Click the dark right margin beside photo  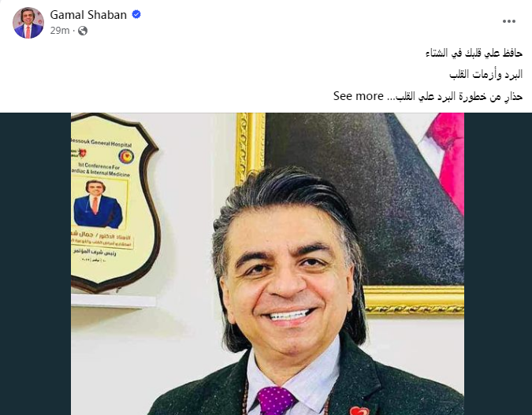coord(498,264)
